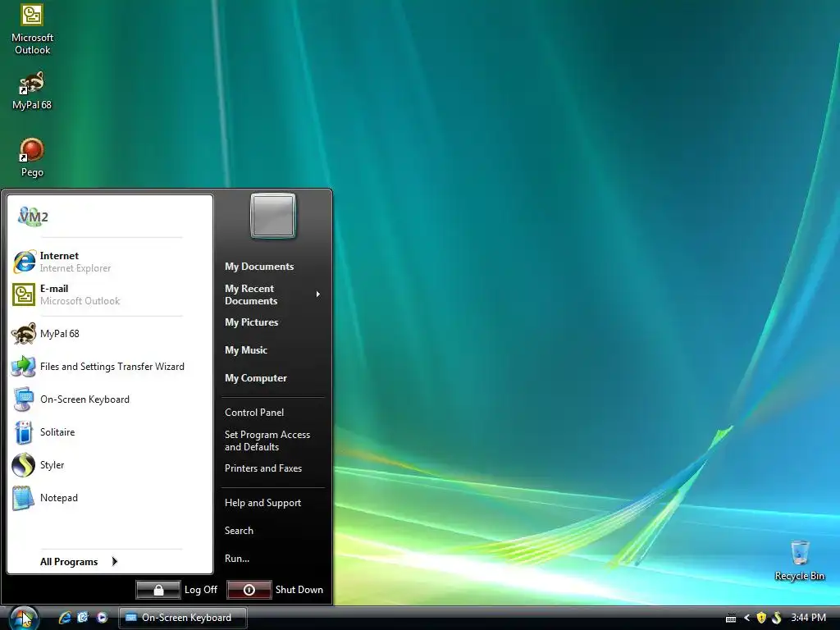This screenshot has height=630, width=840.
Task: Click the Notepad icon in Start menu
Action: pyautogui.click(x=24, y=498)
